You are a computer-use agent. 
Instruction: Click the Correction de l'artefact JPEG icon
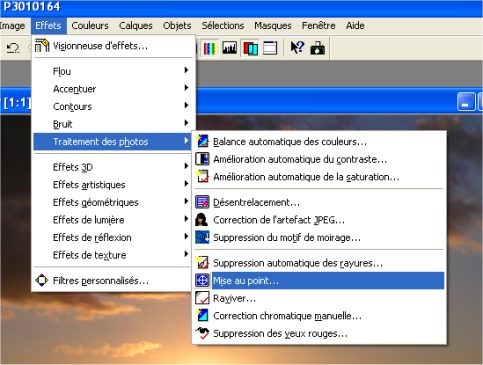point(202,220)
